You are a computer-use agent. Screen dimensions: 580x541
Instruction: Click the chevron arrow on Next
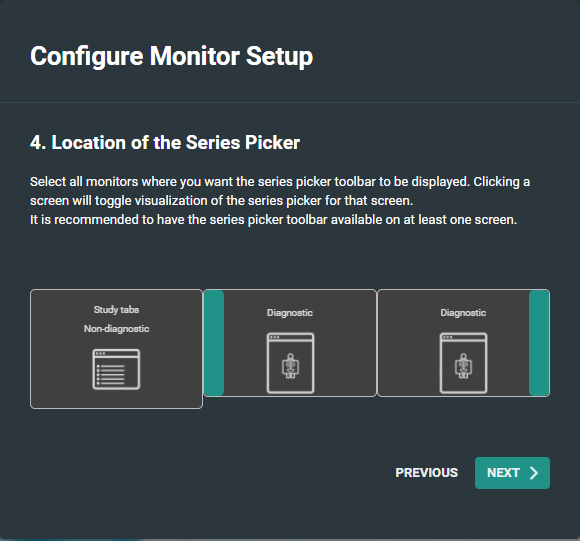tap(534, 473)
